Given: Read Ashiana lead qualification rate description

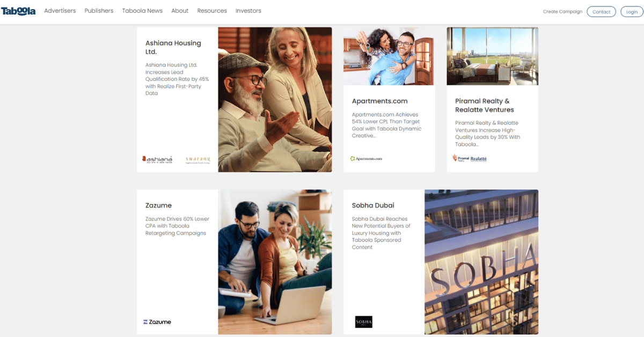Looking at the screenshot, I should pos(177,79).
